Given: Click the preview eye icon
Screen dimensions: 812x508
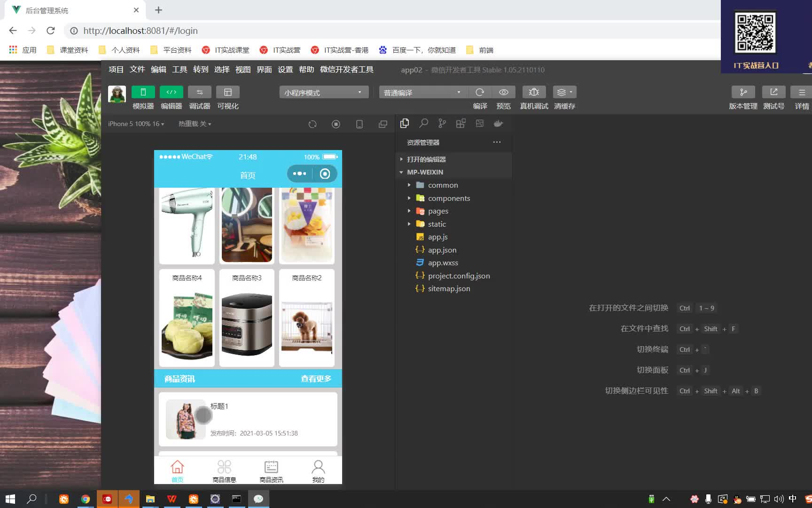Looking at the screenshot, I should click(x=504, y=92).
